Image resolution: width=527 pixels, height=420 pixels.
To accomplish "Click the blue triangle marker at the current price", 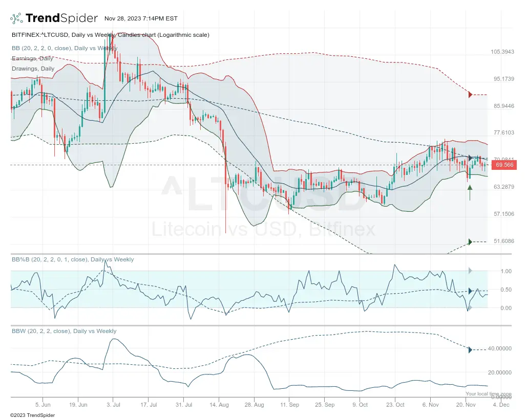I will [x=470, y=159].
